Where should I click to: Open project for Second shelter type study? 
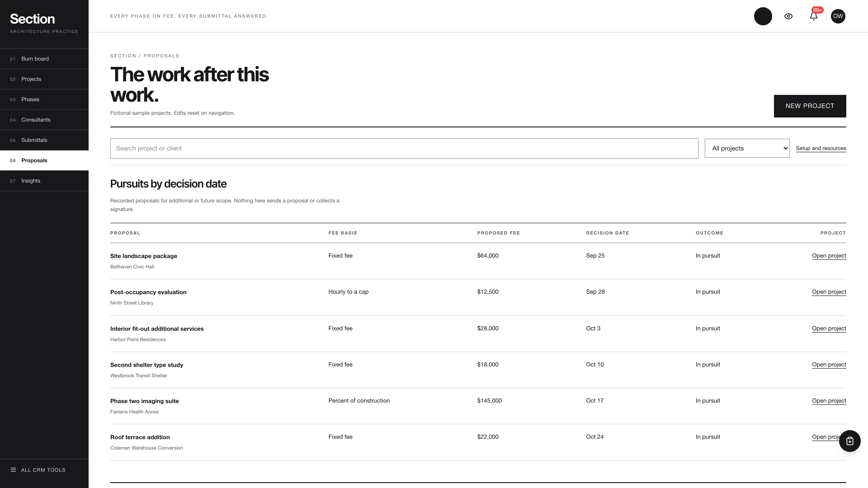click(829, 364)
